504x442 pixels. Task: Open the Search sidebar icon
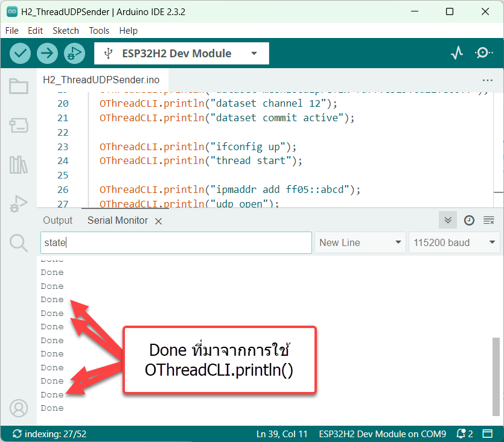(19, 243)
